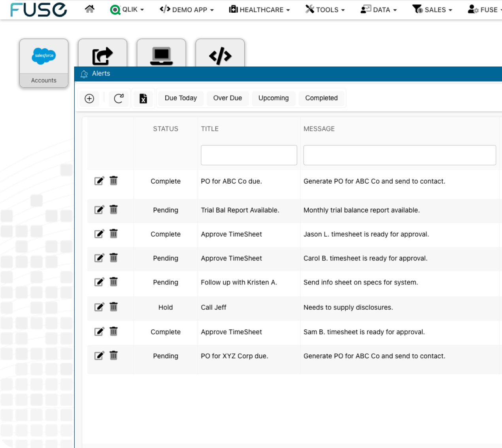Viewport: 502px width, 448px height.
Task: Delete the Follow up with Kristen A. alert
Action: coord(113,282)
